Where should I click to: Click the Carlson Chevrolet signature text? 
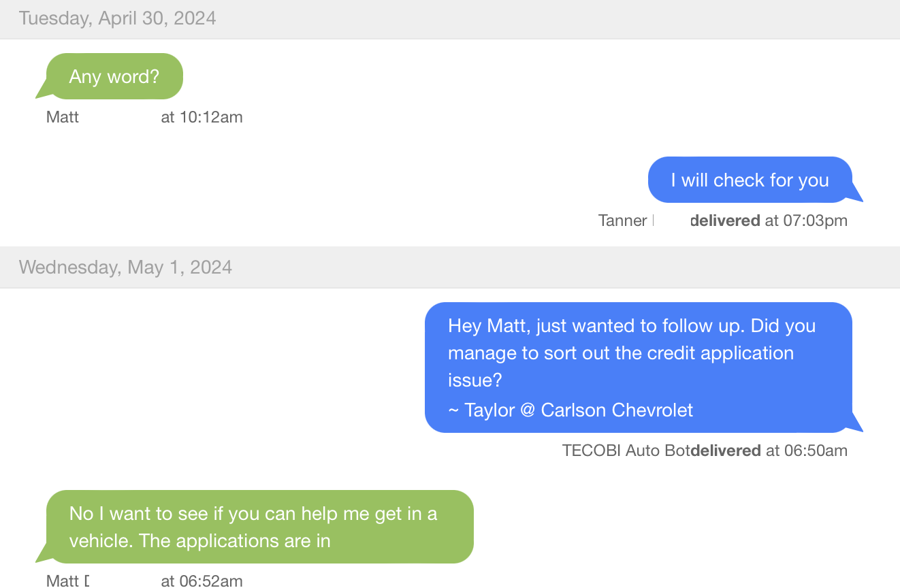[570, 410]
